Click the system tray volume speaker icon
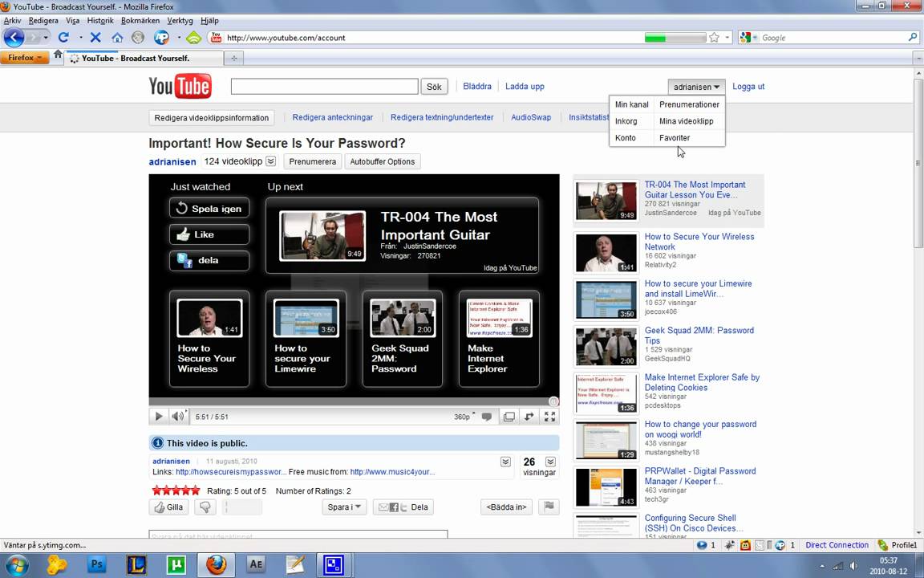The image size is (924, 578). click(x=854, y=566)
